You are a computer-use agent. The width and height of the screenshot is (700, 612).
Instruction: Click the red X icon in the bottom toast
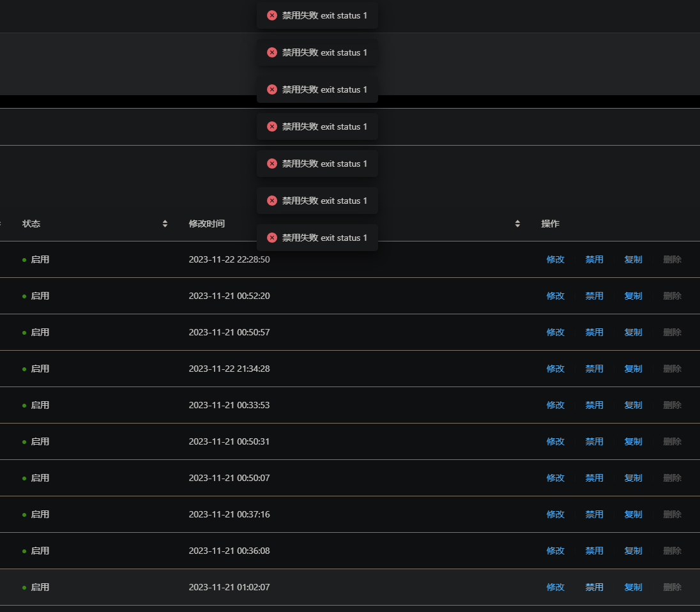(271, 237)
